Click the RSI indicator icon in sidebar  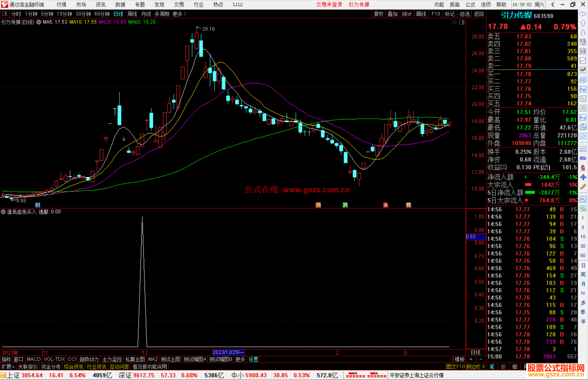(583, 158)
